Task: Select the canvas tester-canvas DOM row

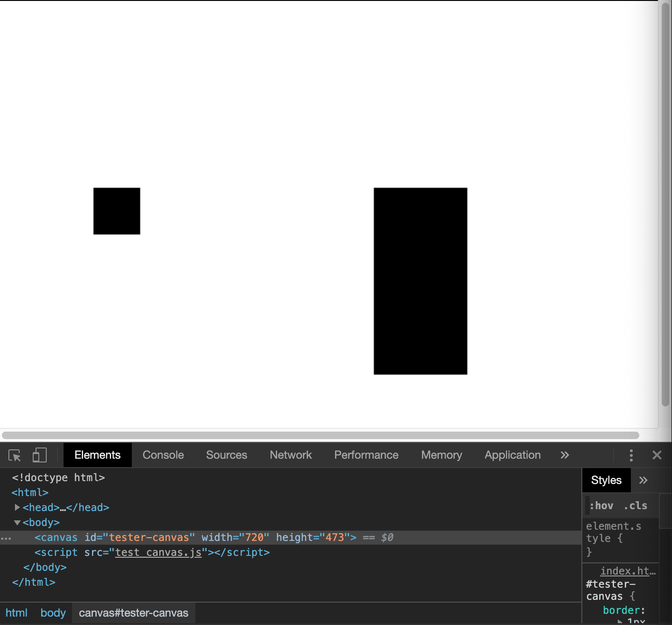Action: (x=291, y=538)
